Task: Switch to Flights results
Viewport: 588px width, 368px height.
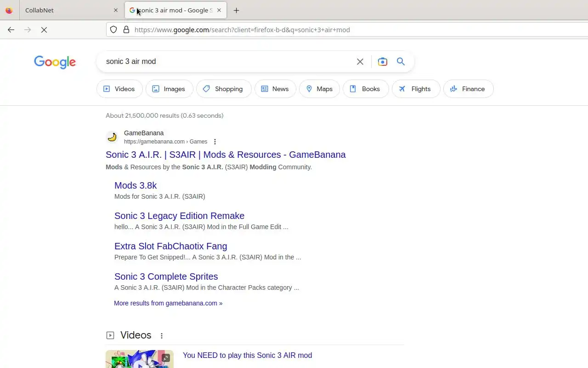Action: pos(416,89)
